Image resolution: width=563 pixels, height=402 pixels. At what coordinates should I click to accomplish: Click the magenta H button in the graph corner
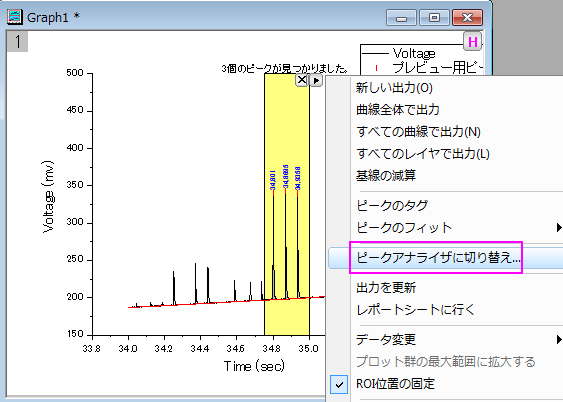click(x=473, y=42)
